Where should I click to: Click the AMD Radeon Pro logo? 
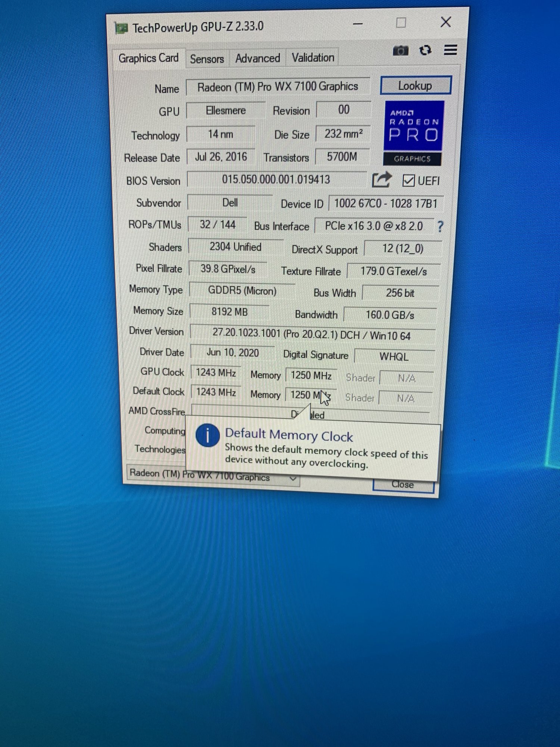click(413, 133)
